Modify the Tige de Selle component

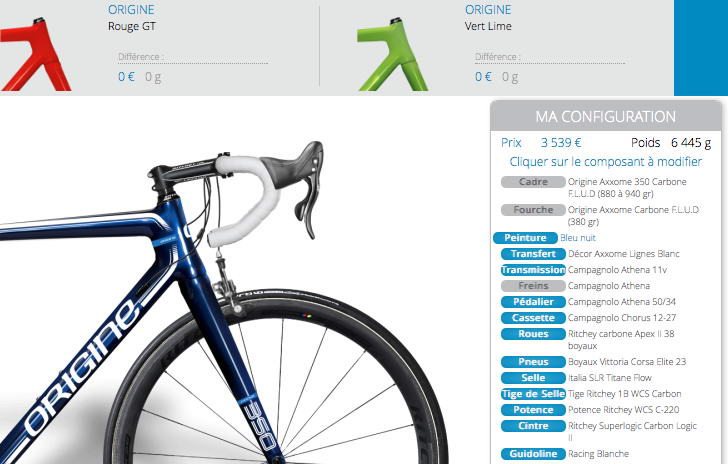(533, 394)
